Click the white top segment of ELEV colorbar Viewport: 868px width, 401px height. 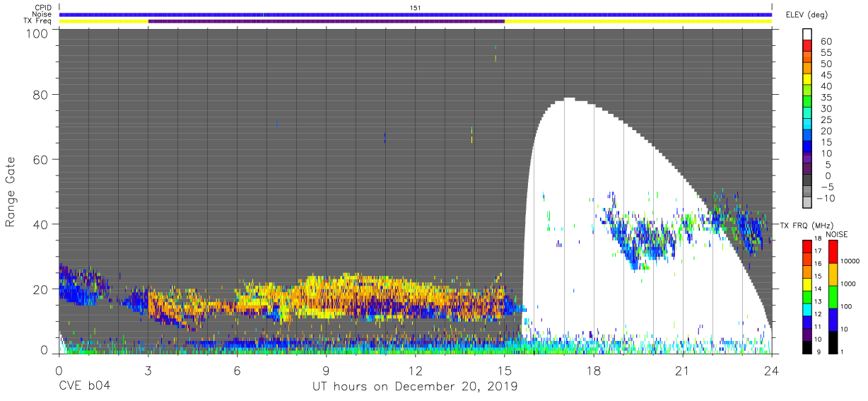[807, 35]
